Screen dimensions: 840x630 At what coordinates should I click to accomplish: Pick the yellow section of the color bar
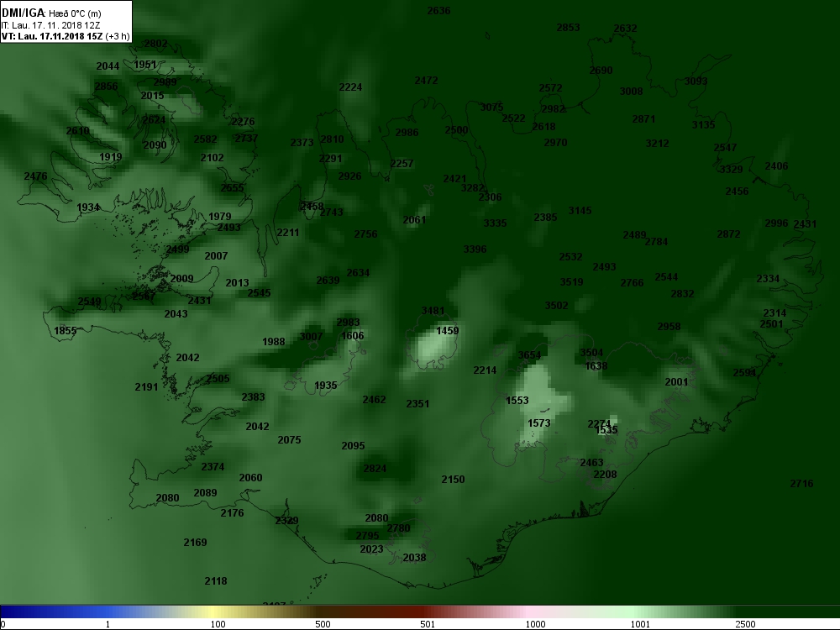[214, 612]
